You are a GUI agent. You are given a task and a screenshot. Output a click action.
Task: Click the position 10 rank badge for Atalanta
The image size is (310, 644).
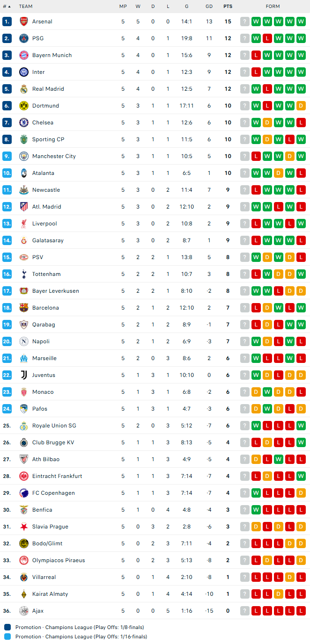coord(7,173)
